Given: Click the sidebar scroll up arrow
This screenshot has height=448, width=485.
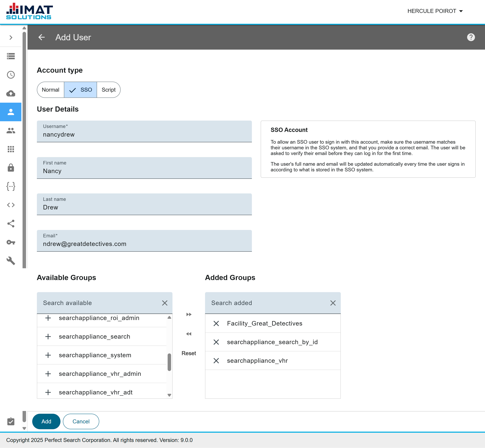Looking at the screenshot, I should [24, 28].
